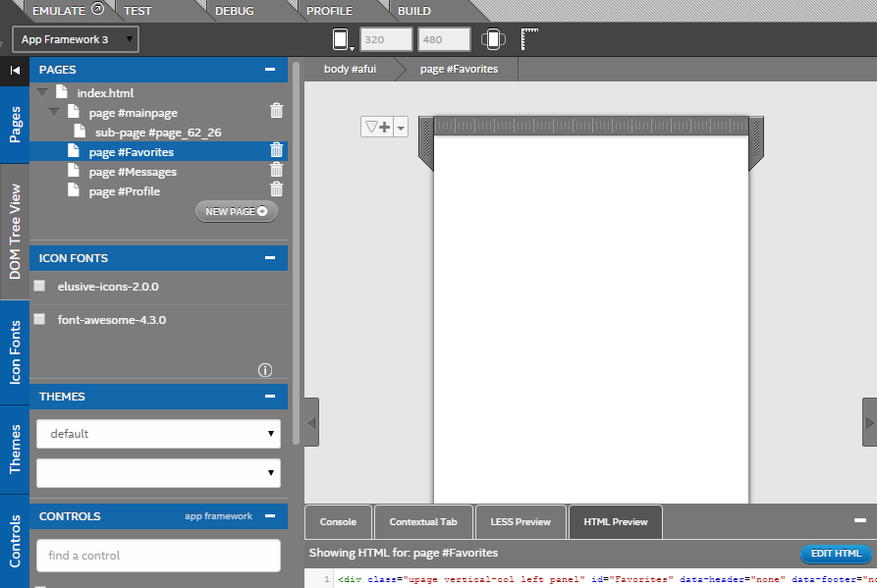Click the index.html file icon
The image size is (877, 588).
click(x=62, y=91)
